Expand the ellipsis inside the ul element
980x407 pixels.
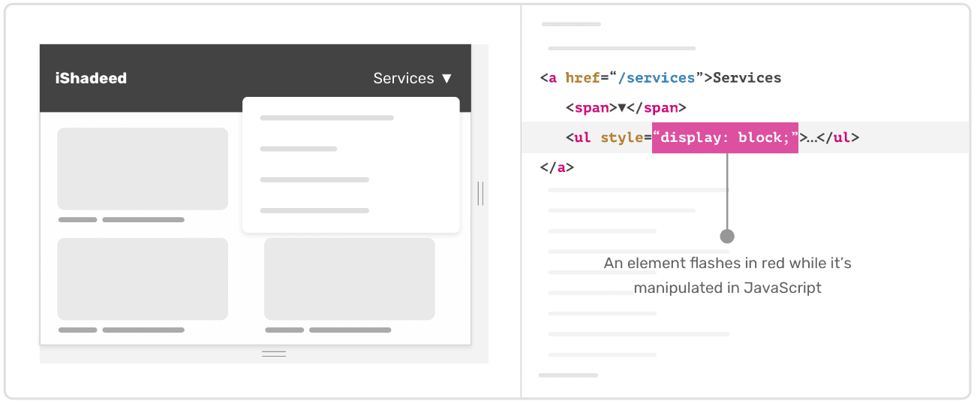point(811,138)
